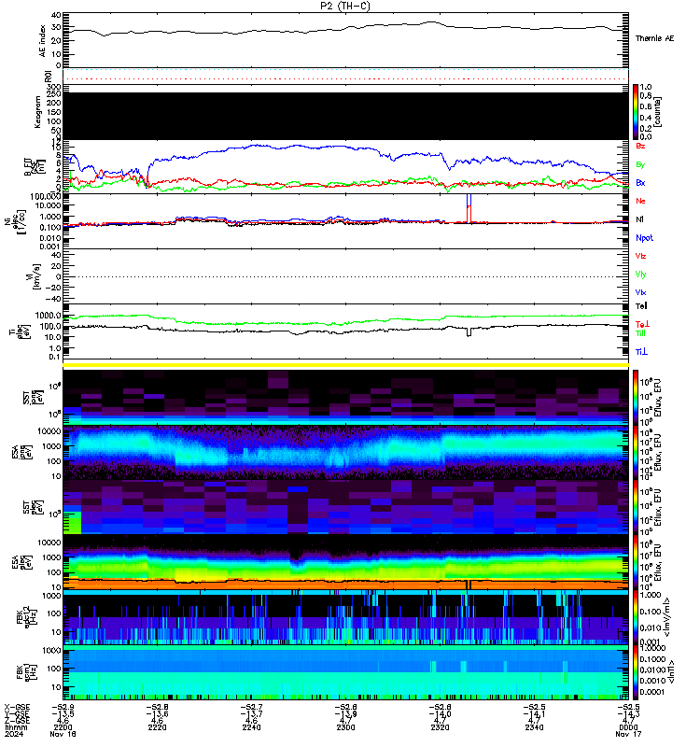Click the AE index axis label
The width and height of the screenshot is (700, 747).
pos(42,41)
